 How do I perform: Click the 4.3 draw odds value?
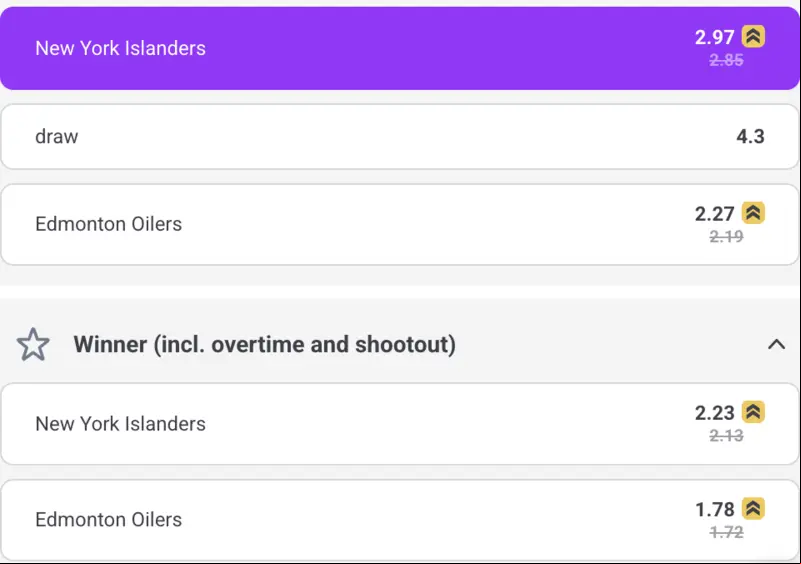tap(750, 136)
